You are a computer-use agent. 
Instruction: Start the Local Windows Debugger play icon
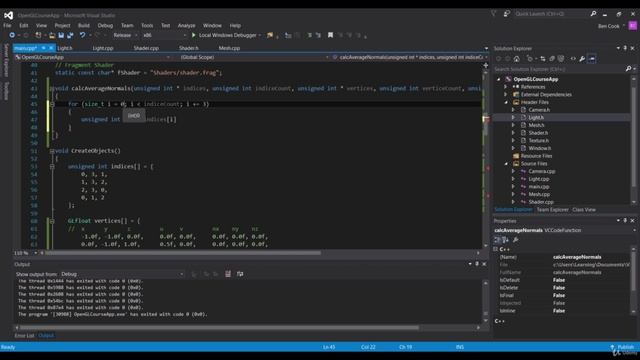click(193, 36)
